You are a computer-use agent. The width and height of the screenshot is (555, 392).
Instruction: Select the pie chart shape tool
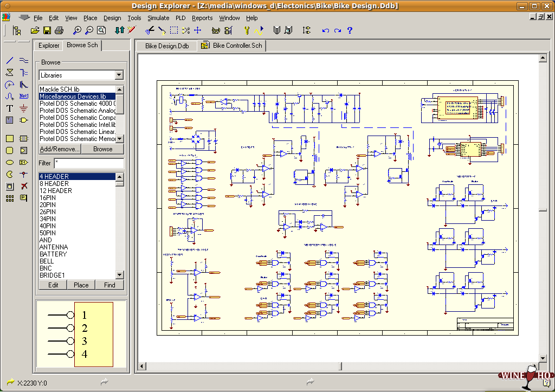pyautogui.click(x=10, y=174)
